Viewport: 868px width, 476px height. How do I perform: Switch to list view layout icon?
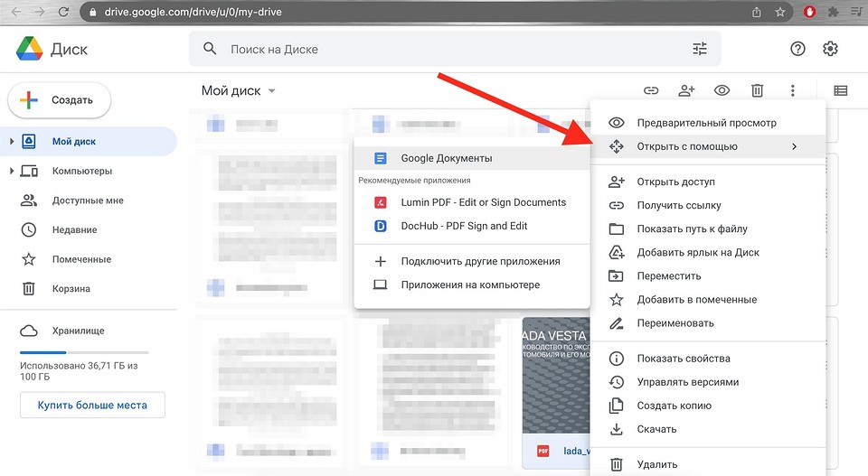pos(841,90)
